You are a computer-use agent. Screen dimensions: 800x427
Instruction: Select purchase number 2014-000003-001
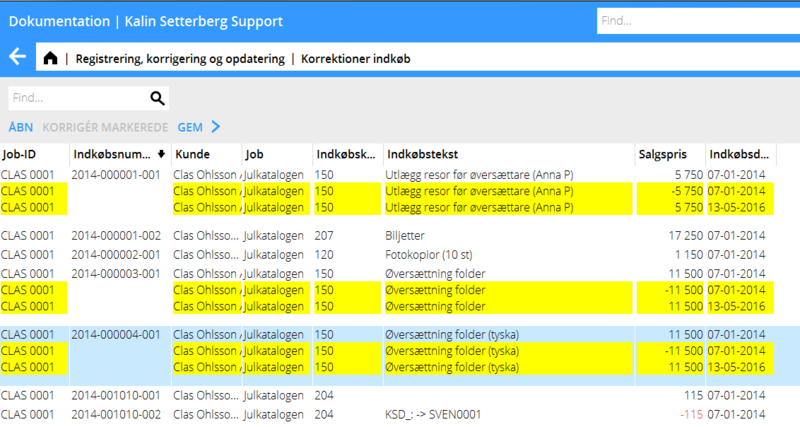[116, 274]
